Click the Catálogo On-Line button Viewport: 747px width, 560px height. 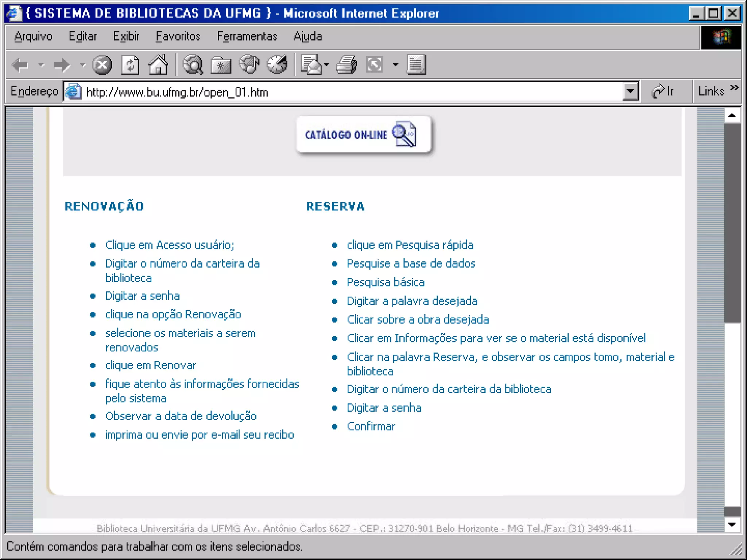point(363,135)
